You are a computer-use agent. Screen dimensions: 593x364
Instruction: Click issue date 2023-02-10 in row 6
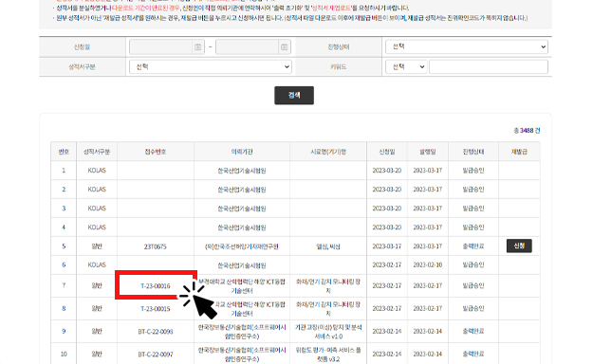[428, 265]
